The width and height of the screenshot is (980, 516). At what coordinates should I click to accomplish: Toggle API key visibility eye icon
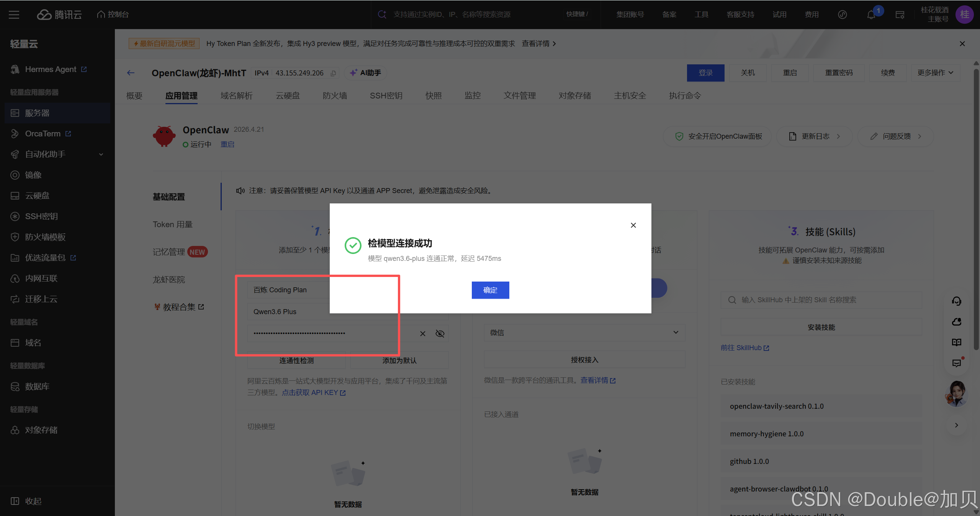click(x=440, y=334)
